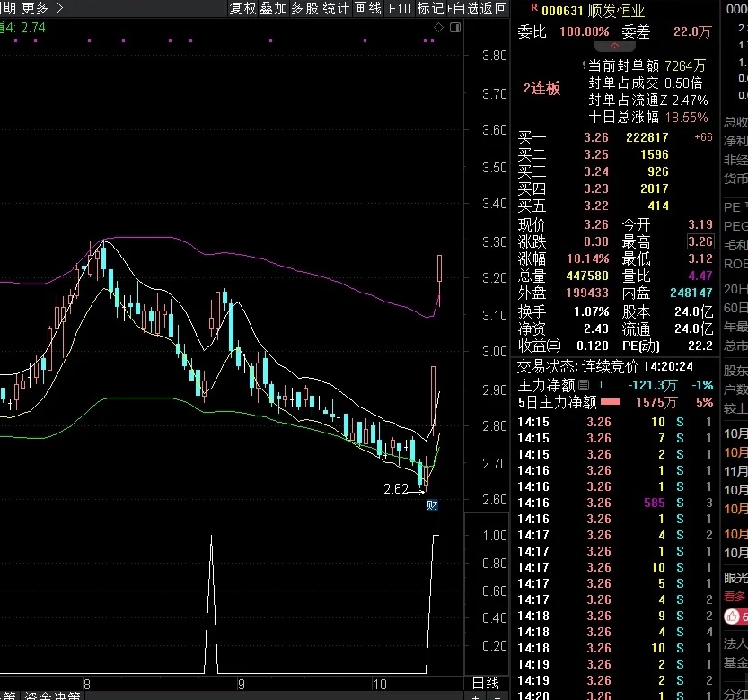Screen dimensions: 748x700
Task: Select the 买二 row at 3.25
Action: [x=614, y=154]
